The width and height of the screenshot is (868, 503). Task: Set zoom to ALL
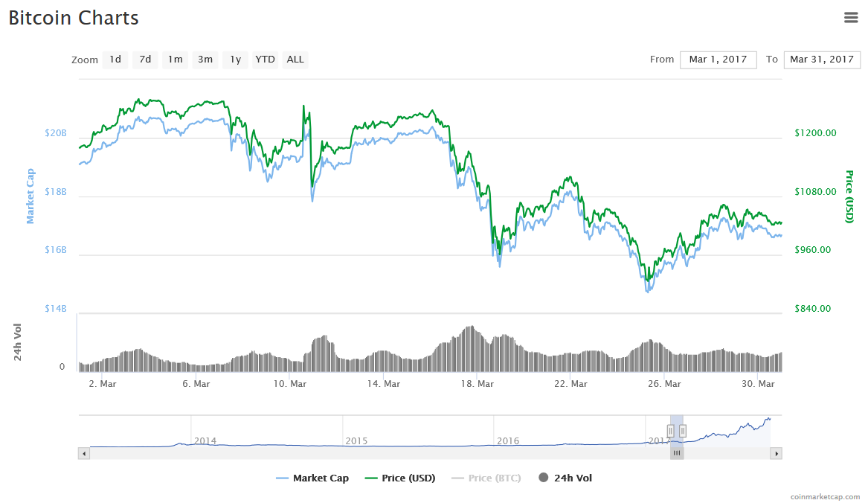click(x=295, y=60)
